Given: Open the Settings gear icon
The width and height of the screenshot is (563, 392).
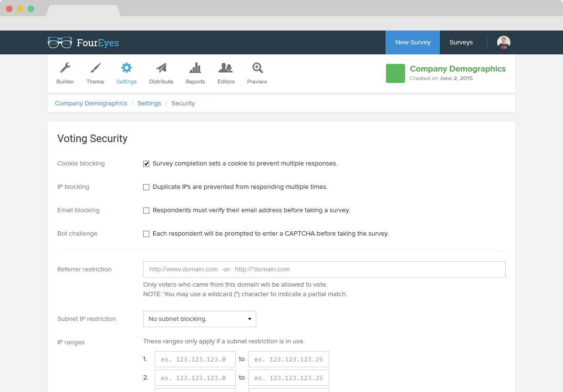Looking at the screenshot, I should point(126,68).
